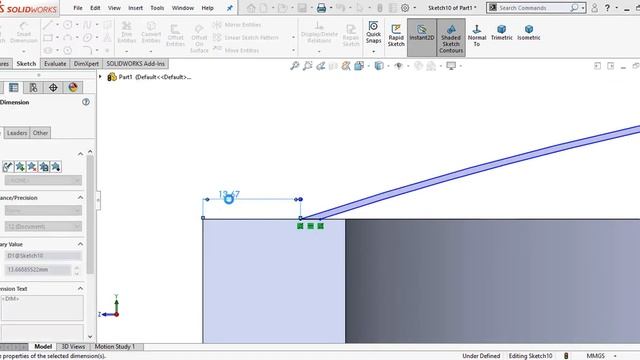Viewport: 640px width, 360px height.
Task: Open the View menu
Action: (114, 8)
